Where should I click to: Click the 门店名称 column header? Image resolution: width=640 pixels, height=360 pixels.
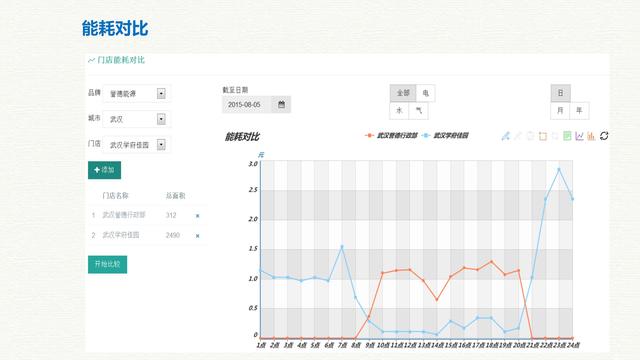(x=115, y=196)
